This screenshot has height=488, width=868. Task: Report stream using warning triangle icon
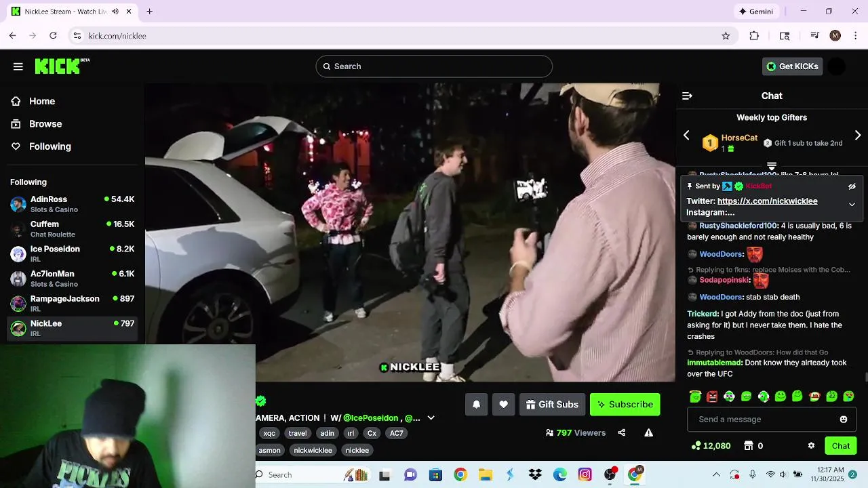click(649, 433)
